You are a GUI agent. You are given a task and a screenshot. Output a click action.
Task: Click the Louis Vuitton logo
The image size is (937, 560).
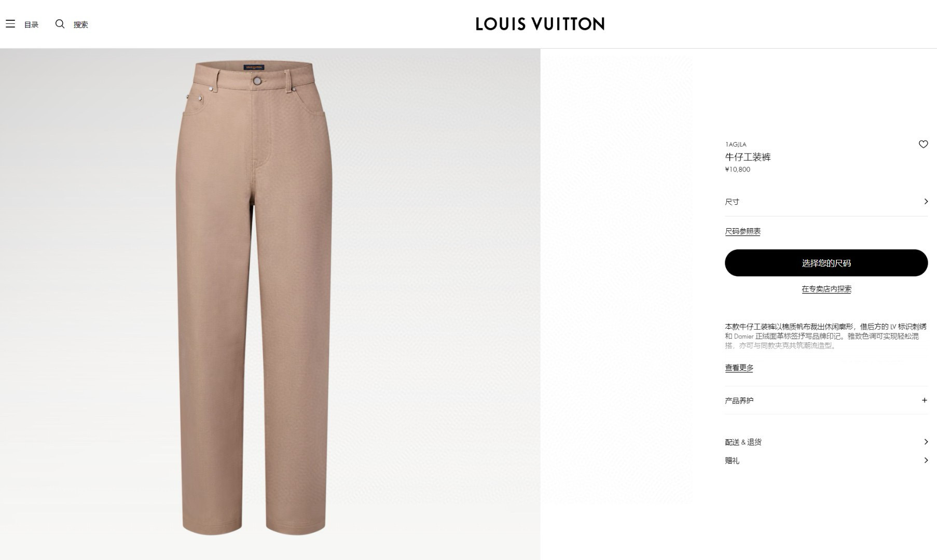pos(540,24)
